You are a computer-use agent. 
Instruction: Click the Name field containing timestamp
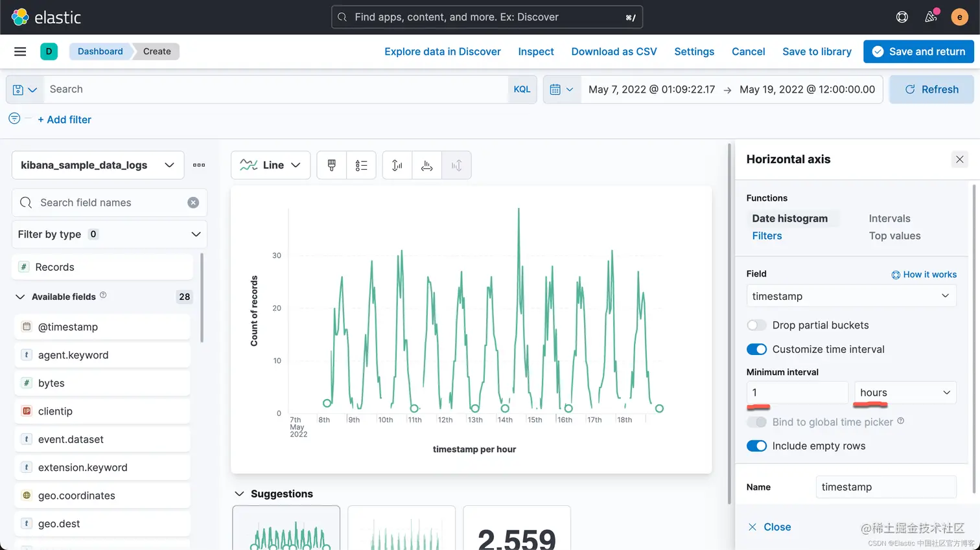tap(886, 487)
